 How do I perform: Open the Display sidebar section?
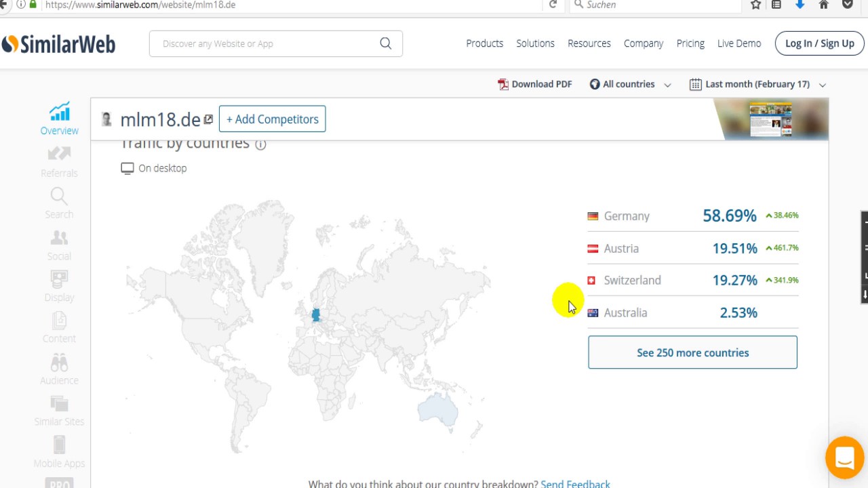(x=59, y=287)
